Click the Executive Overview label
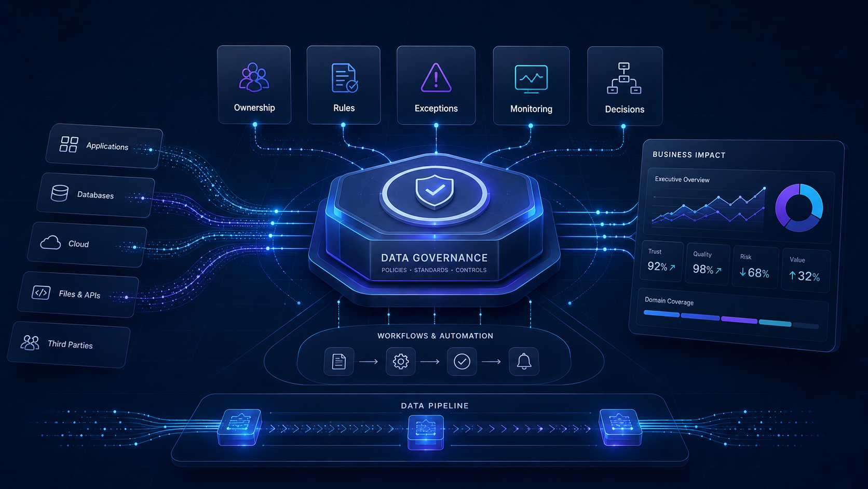Viewport: 868px width, 489px height. (x=682, y=179)
